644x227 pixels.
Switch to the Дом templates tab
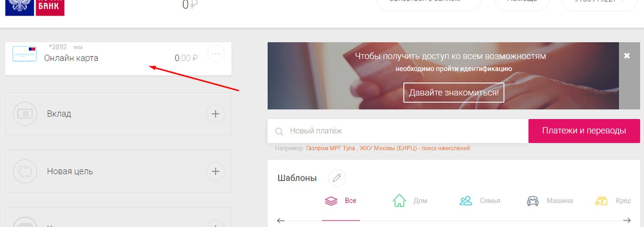coord(410,201)
